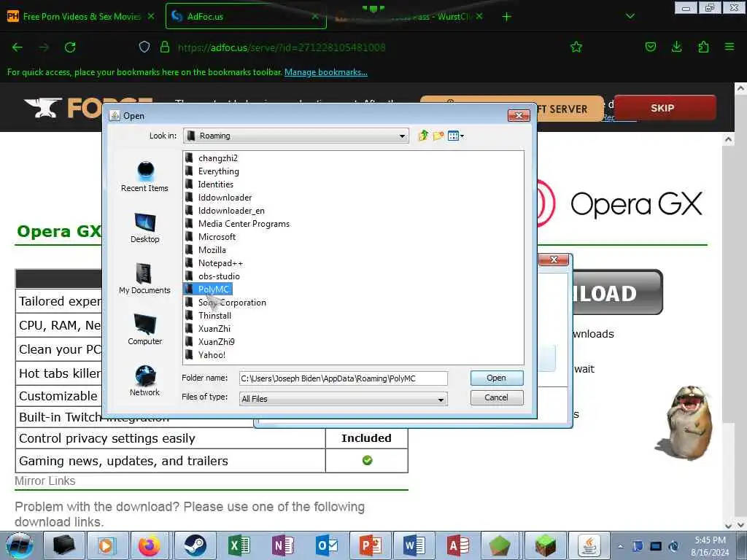Select Network in the dialog sidebar

[145, 381]
